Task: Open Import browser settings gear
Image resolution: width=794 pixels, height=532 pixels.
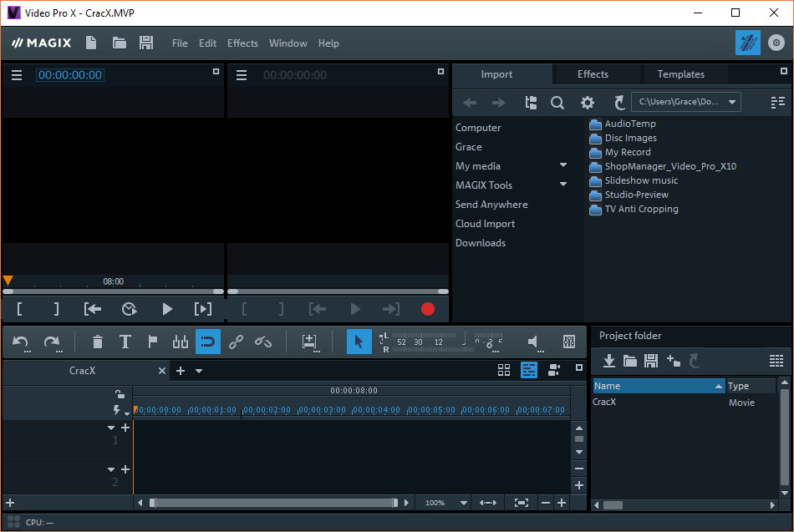Action: [588, 103]
